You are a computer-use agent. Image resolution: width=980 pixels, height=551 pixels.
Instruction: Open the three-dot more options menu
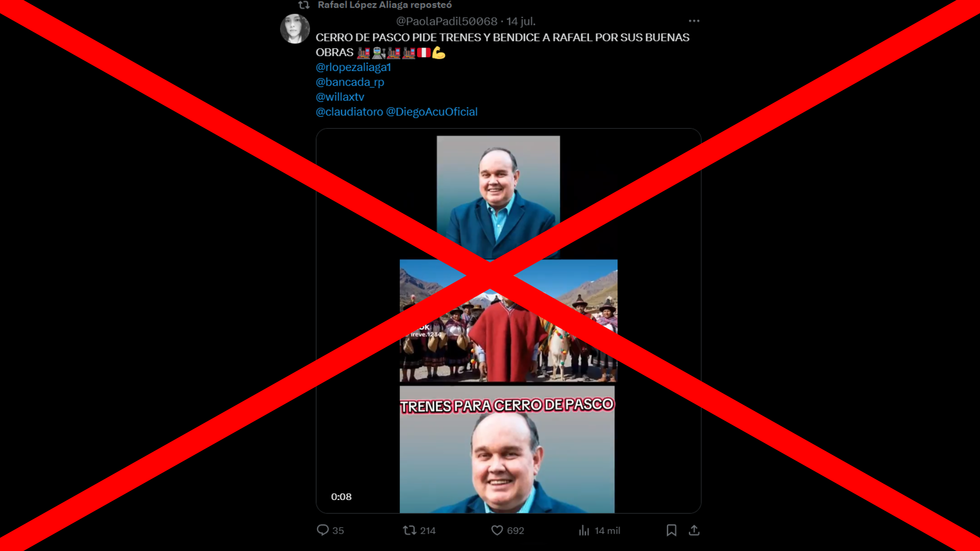pos(694,21)
